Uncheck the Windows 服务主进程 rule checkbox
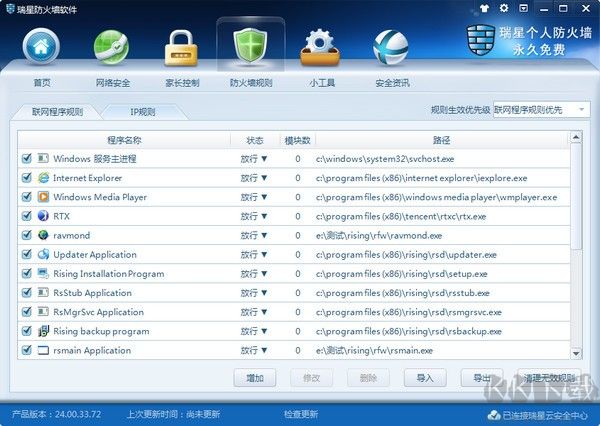Viewport: 600px width, 426px height. pyautogui.click(x=26, y=158)
